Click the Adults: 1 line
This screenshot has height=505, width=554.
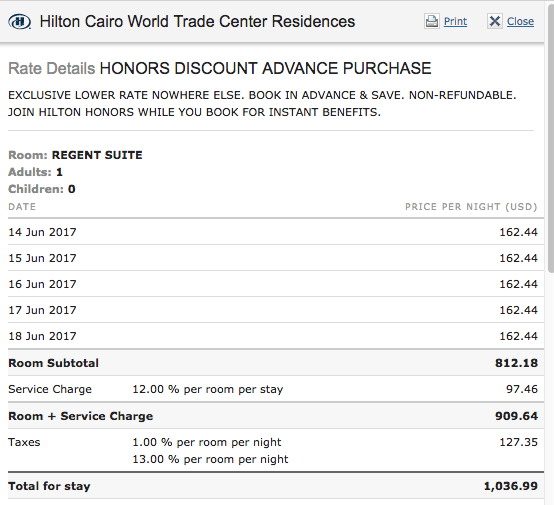click(x=35, y=172)
